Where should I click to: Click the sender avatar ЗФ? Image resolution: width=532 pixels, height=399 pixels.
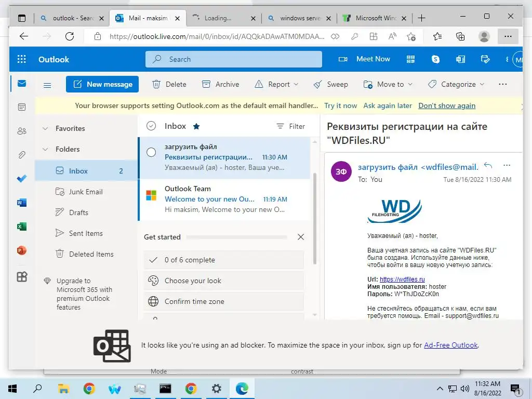341,171
